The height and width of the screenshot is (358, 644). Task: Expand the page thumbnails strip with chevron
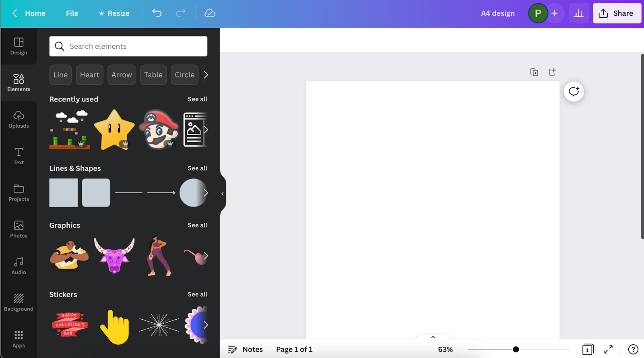tap(433, 337)
